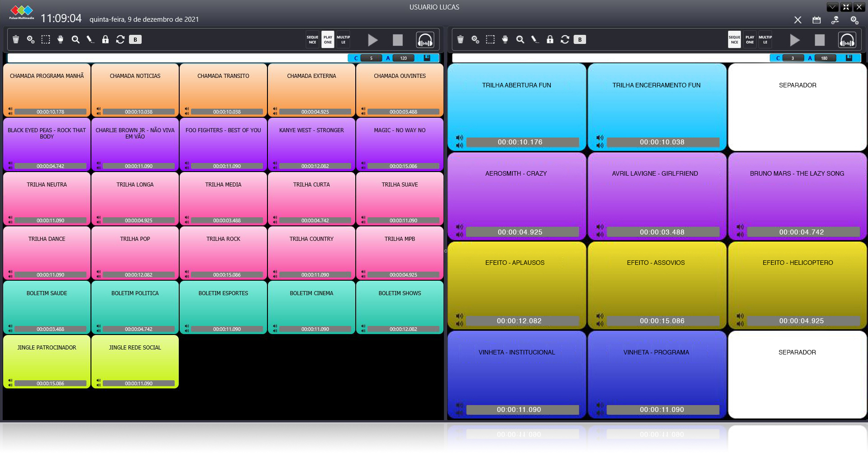Screen dimensions: 868x469
Task: Switch the left panel to PLAY ONE mode
Action: tap(328, 40)
